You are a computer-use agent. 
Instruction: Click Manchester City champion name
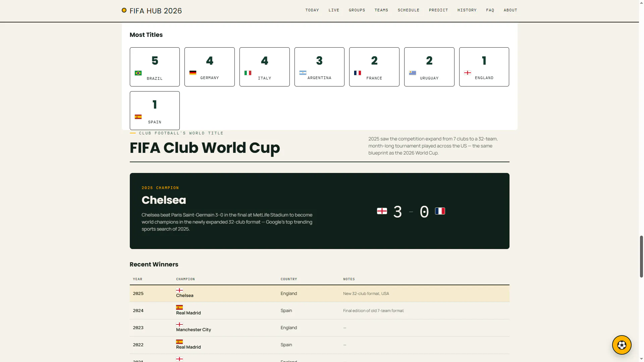point(194,330)
